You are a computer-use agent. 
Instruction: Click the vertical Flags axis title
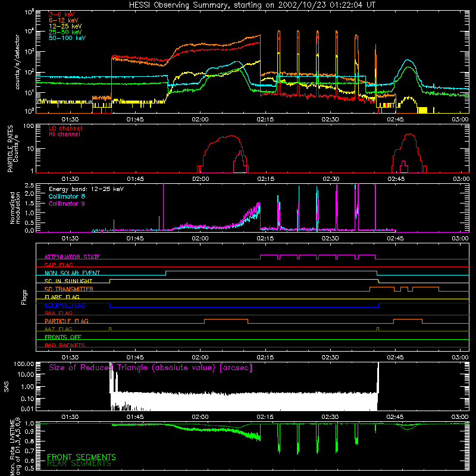[x=24, y=297]
